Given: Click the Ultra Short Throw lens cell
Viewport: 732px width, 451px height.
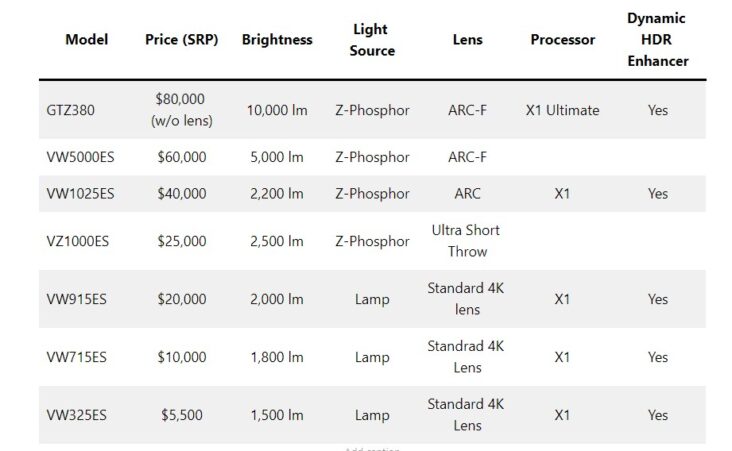Looking at the screenshot, I should [466, 241].
